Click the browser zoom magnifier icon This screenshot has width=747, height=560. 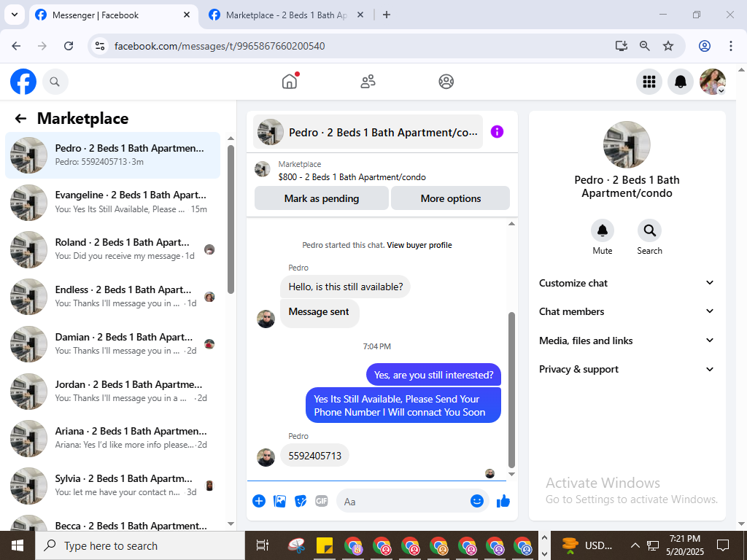coord(645,46)
